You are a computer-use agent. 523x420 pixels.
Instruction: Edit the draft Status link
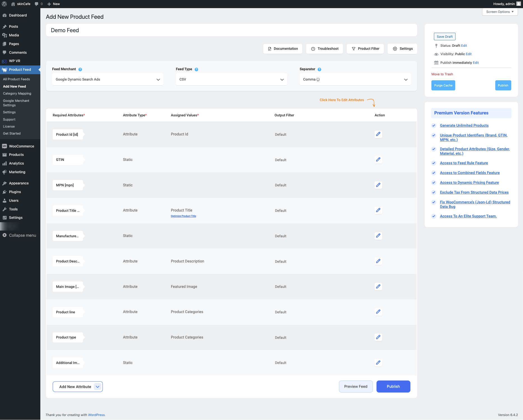tap(464, 46)
